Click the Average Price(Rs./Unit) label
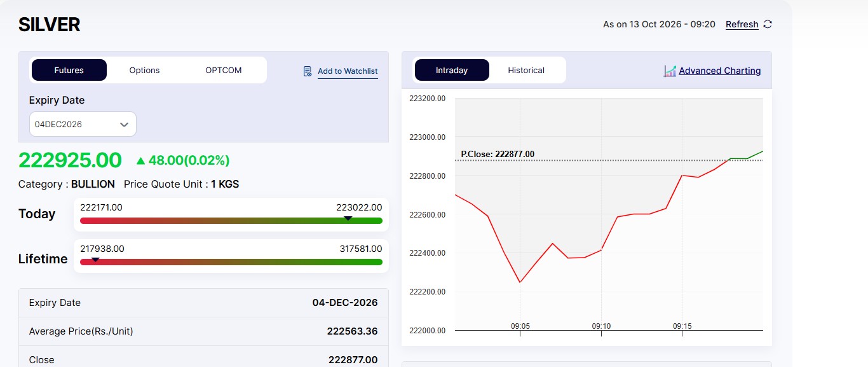Image resolution: width=868 pixels, height=367 pixels. tap(81, 331)
